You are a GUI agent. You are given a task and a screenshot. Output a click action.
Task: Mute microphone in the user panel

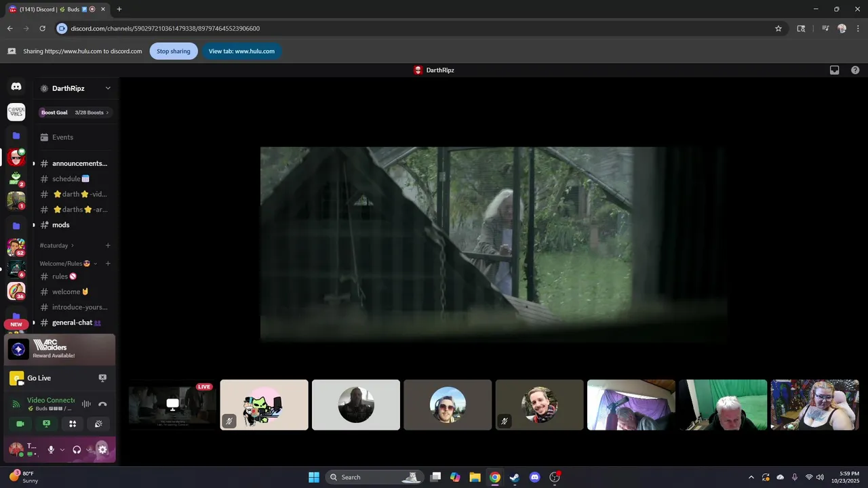coord(51,449)
